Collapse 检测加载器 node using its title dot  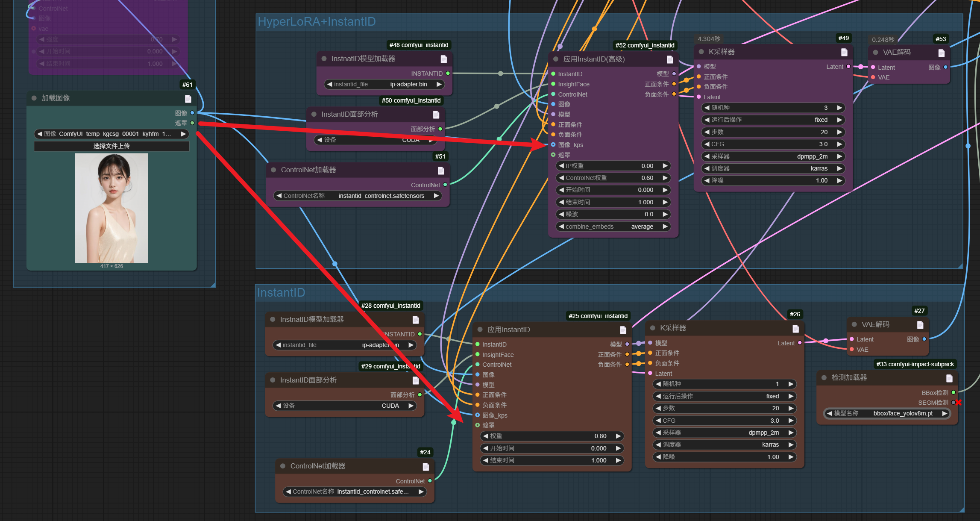point(824,377)
